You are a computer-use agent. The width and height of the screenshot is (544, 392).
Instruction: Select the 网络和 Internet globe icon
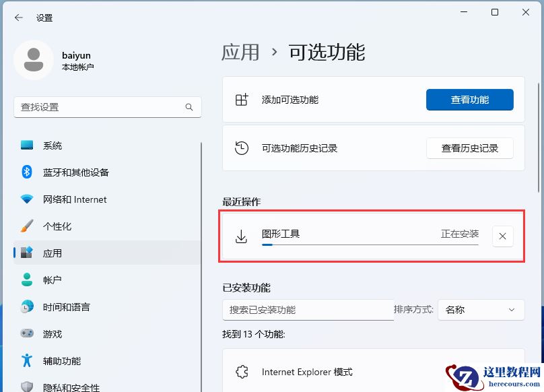pos(27,199)
